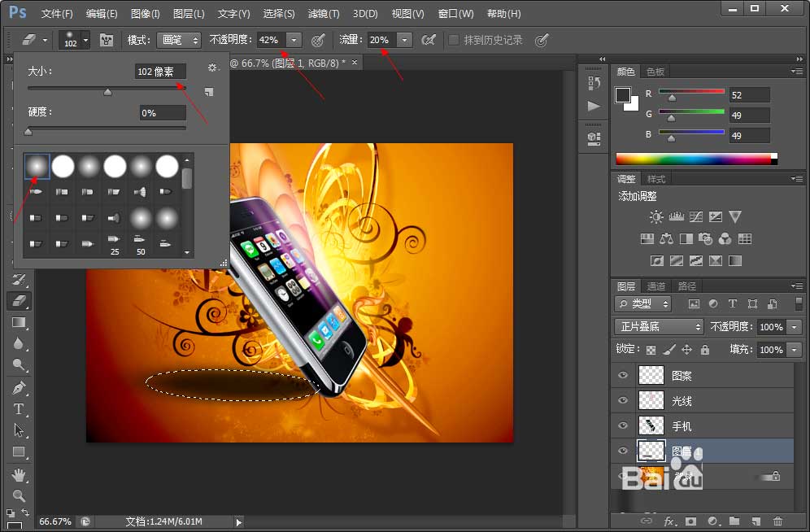810x532 pixels.
Task: Add a Brightness/Contrast adjustment
Action: point(656,216)
